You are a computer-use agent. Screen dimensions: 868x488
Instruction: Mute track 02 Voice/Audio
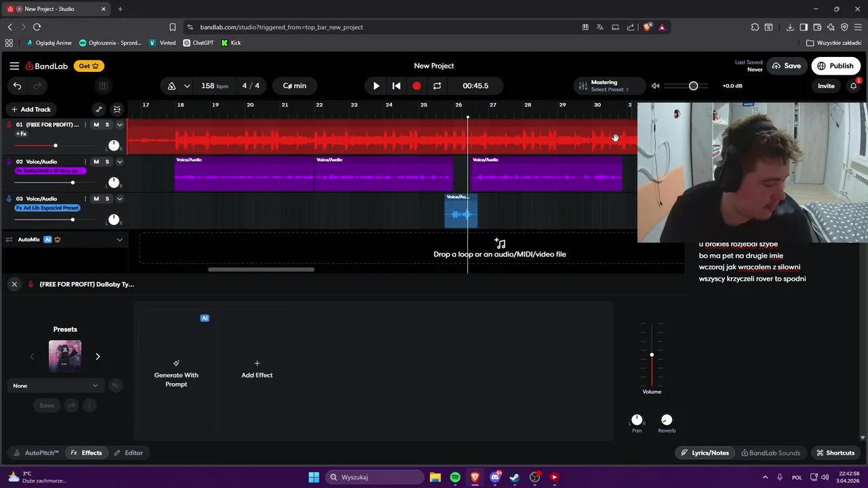pos(96,161)
